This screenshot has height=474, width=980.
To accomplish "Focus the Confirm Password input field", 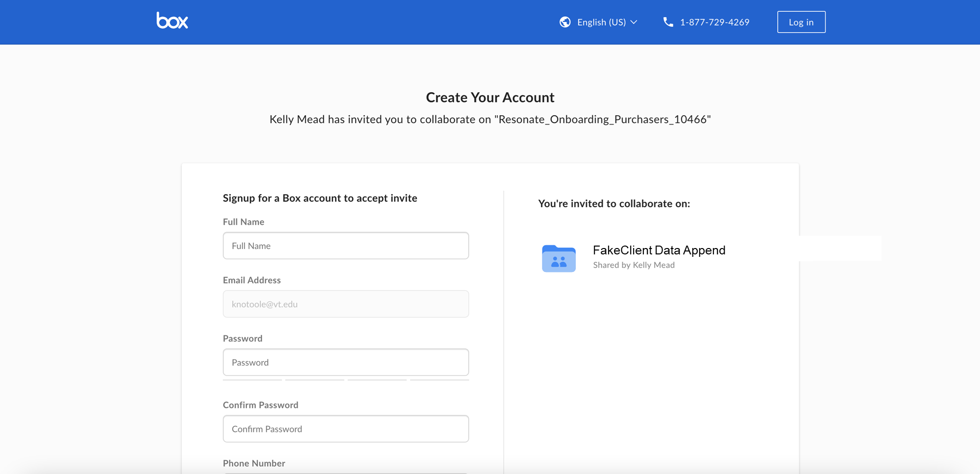I will coord(346,429).
